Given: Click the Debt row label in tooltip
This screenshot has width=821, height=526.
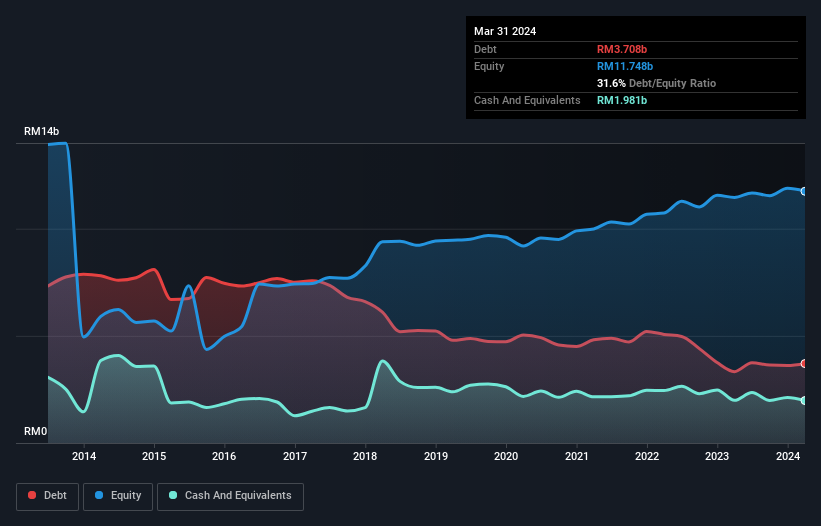Looking at the screenshot, I should click(485, 49).
